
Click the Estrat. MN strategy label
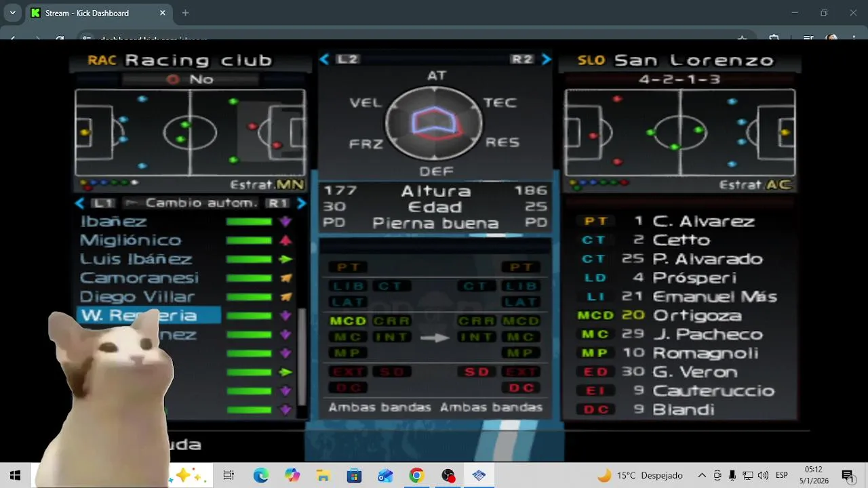(267, 184)
